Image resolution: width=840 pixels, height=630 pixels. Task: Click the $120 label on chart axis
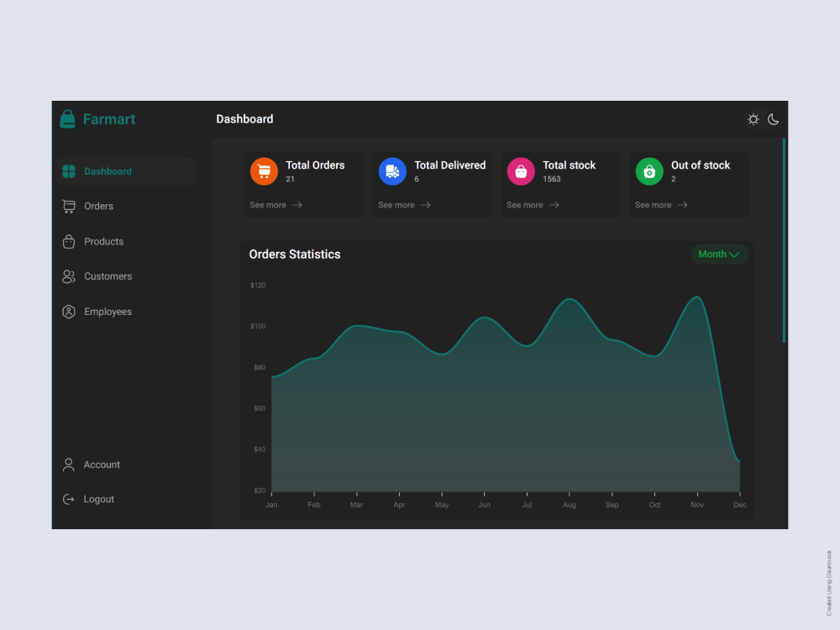point(258,286)
